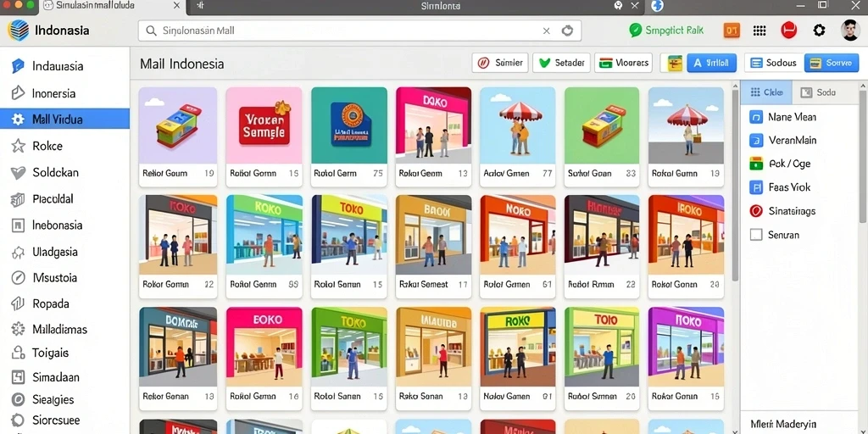Click the red circular icon in header
Viewport: 868px width, 434px height.
click(x=788, y=31)
